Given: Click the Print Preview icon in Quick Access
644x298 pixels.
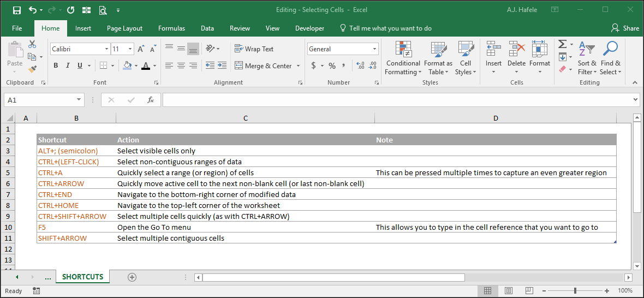Looking at the screenshot, I should click(103, 10).
